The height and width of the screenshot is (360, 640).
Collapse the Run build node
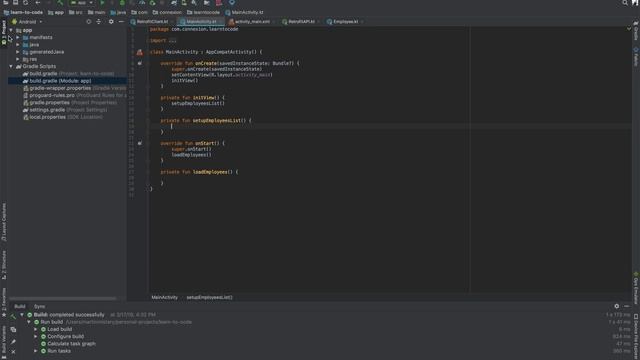[29, 322]
